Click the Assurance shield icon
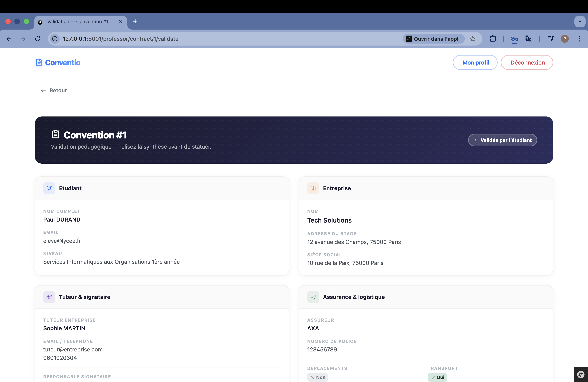Screen dimensions: 588x382 (313, 297)
